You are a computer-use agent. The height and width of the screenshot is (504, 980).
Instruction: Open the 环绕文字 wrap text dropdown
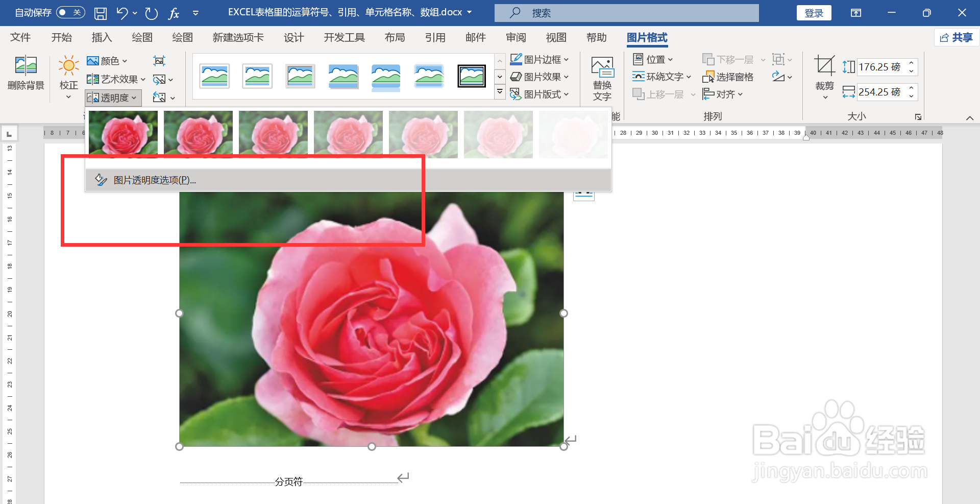tap(661, 77)
